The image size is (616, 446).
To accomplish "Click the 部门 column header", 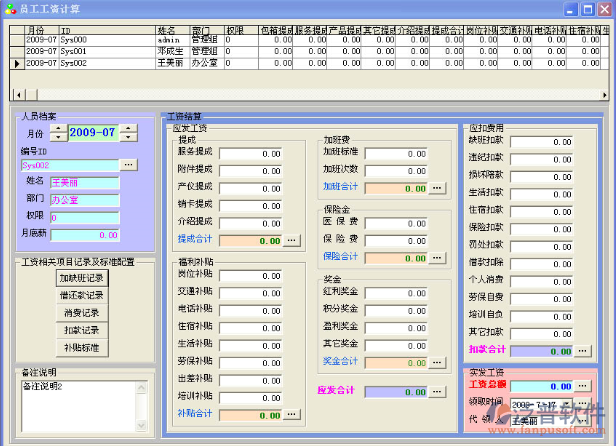I will 205,31.
